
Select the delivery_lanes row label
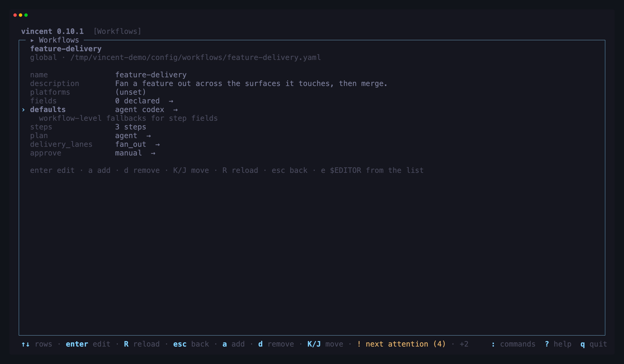61,145
